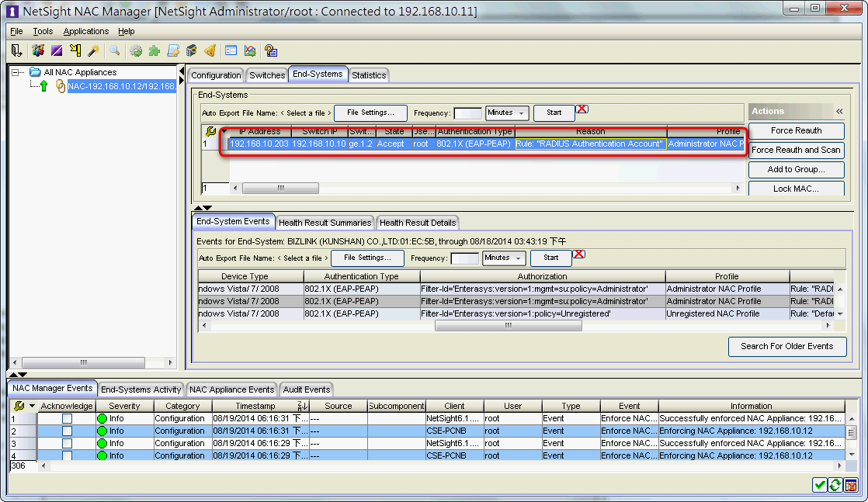This screenshot has height=502, width=868.
Task: Click the Frequency field in End-System Events bar
Action: [x=464, y=258]
